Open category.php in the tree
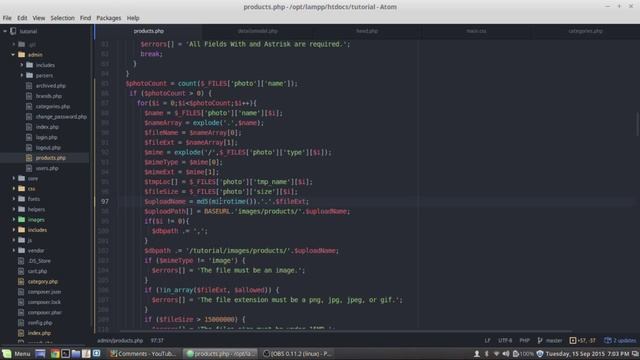Image resolution: width=640 pixels, height=360 pixels. pos(42,282)
